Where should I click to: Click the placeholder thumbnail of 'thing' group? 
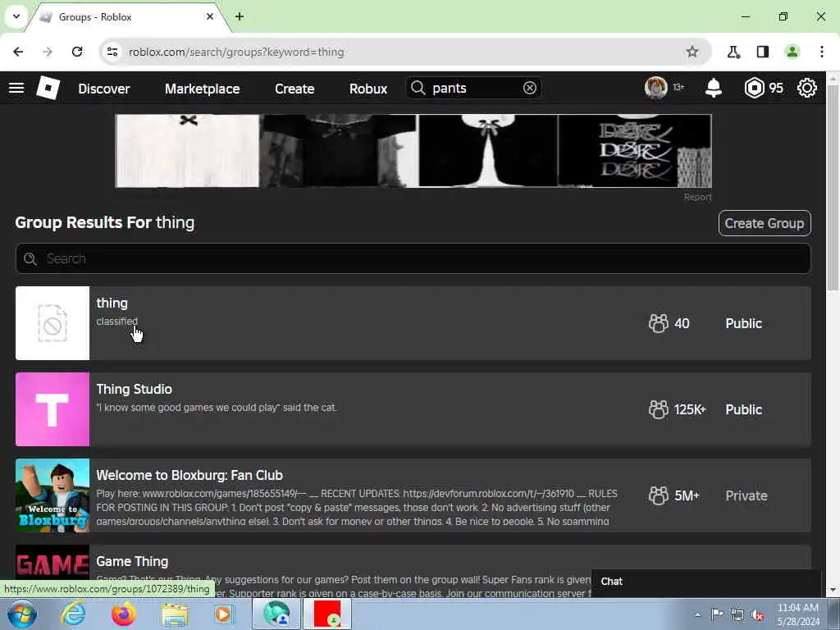[x=52, y=323]
